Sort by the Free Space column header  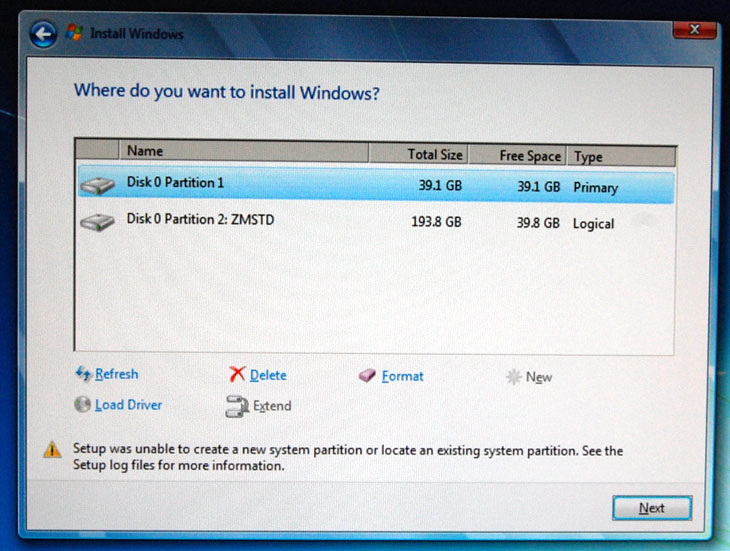(x=517, y=155)
